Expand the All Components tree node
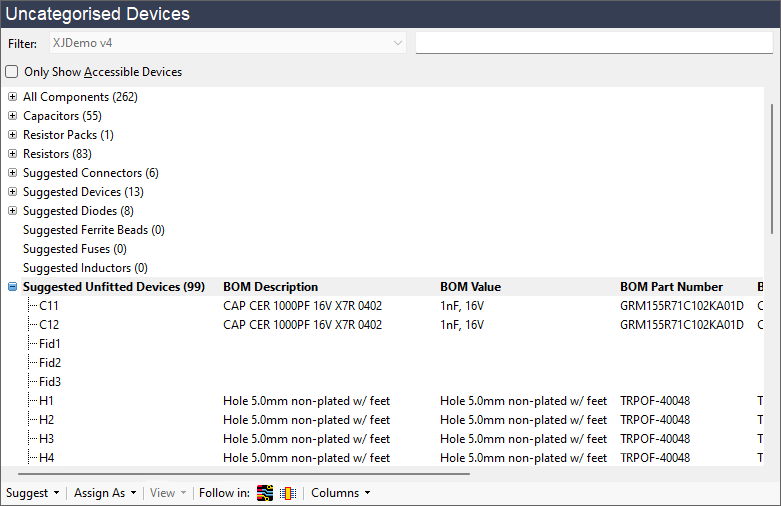 (12, 97)
